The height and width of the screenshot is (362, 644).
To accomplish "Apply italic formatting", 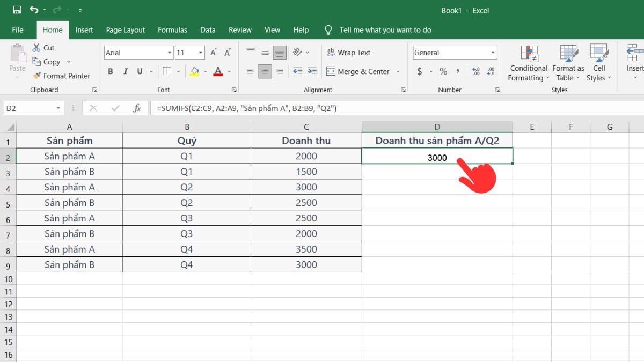I will coord(125,71).
